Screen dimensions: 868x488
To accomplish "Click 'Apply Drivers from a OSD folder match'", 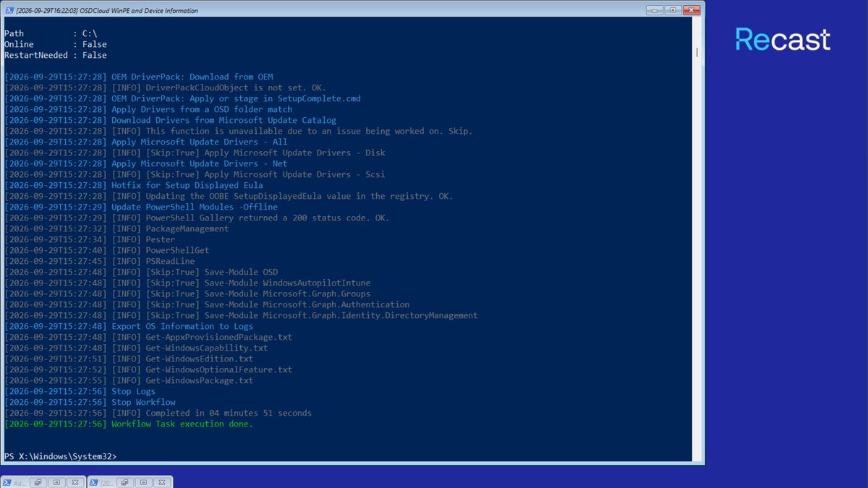I will (x=202, y=109).
